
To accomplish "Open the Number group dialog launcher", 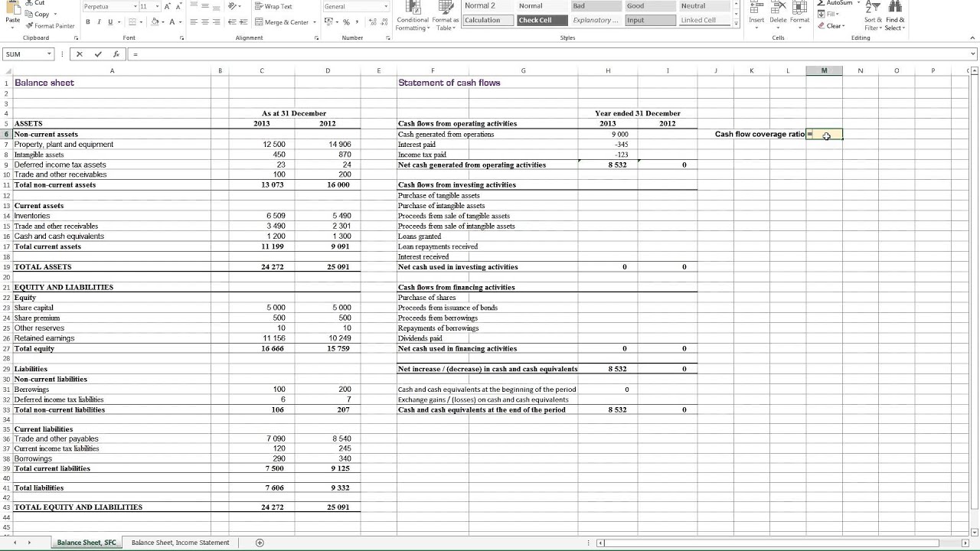I will point(387,37).
